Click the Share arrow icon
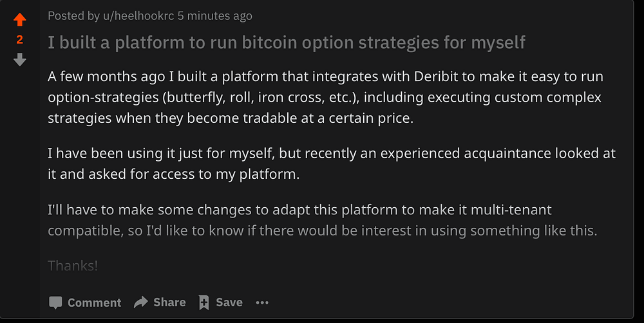The image size is (644, 323). [140, 302]
